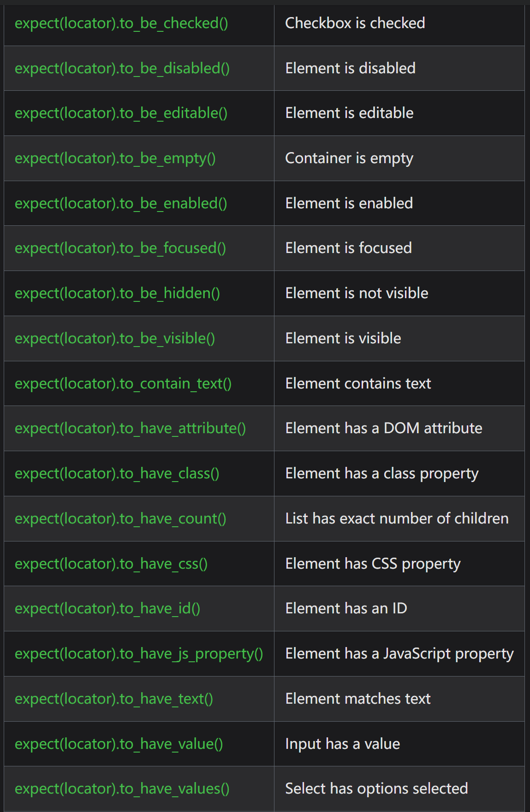The image size is (530, 812).
Task: Open the to_be_visible() assertion link
Action: [x=115, y=338]
